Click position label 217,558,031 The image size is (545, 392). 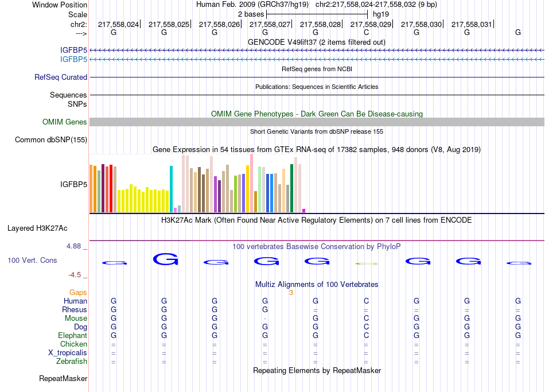pyautogui.click(x=472, y=24)
